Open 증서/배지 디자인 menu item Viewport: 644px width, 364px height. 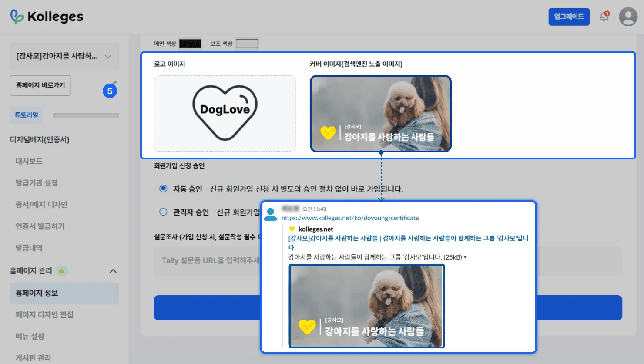tap(41, 205)
